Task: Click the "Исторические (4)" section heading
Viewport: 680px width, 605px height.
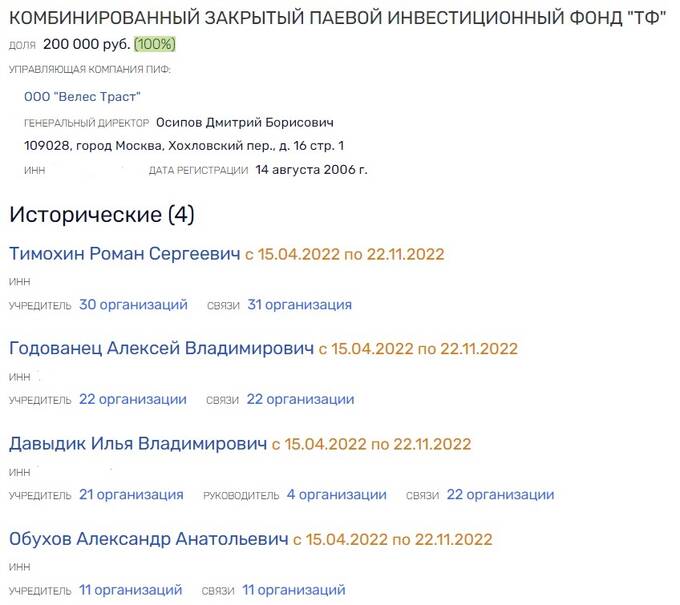Action: [101, 214]
